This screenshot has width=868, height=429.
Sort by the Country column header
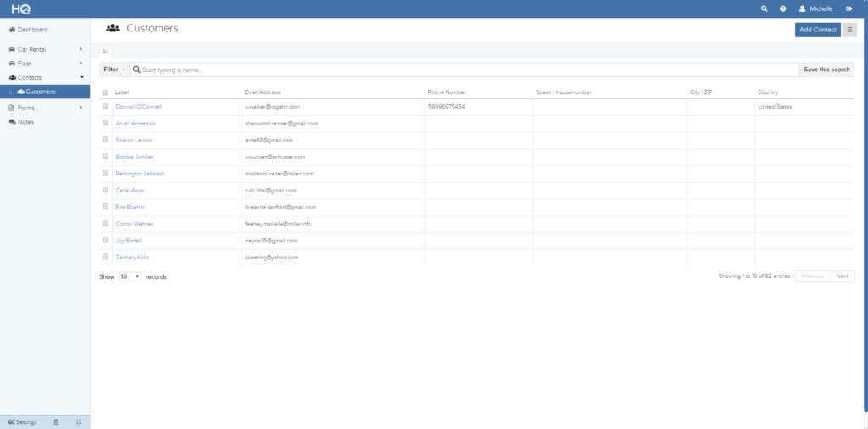(x=768, y=92)
